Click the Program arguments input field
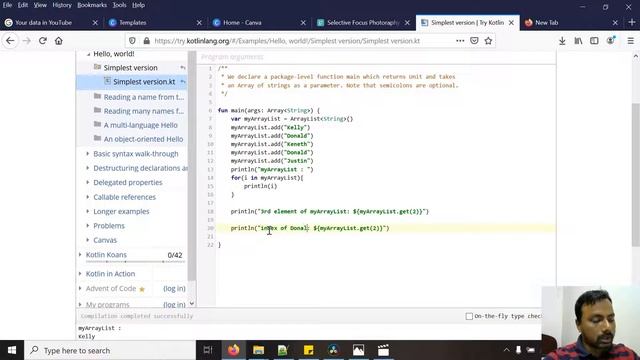640x360 pixels. pos(376,57)
